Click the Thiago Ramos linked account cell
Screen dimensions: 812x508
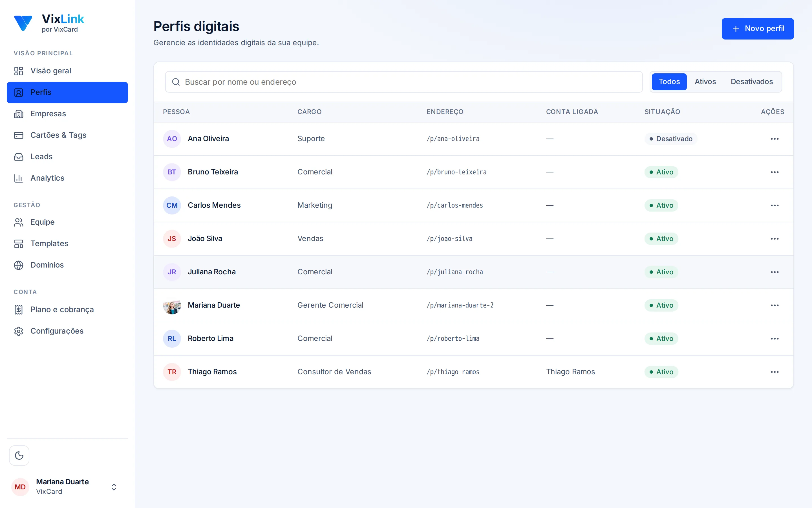570,372
